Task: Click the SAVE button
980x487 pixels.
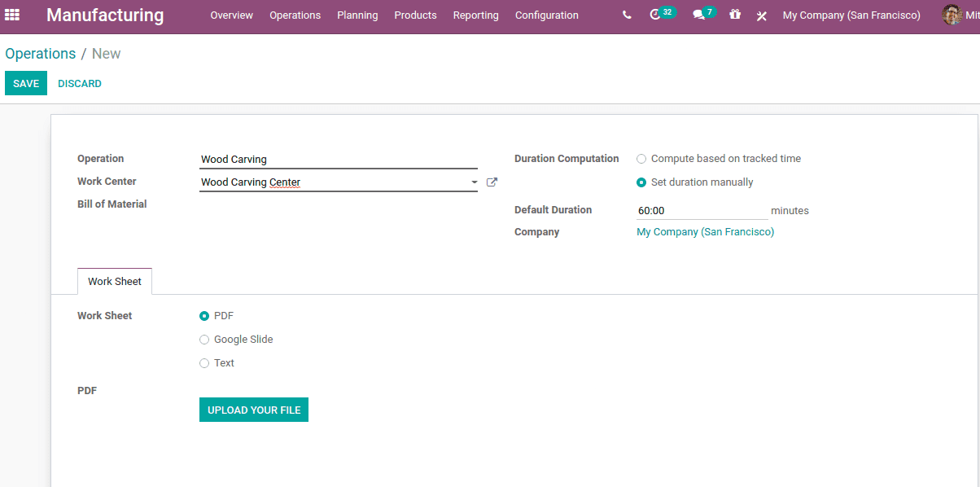Action: pyautogui.click(x=26, y=83)
